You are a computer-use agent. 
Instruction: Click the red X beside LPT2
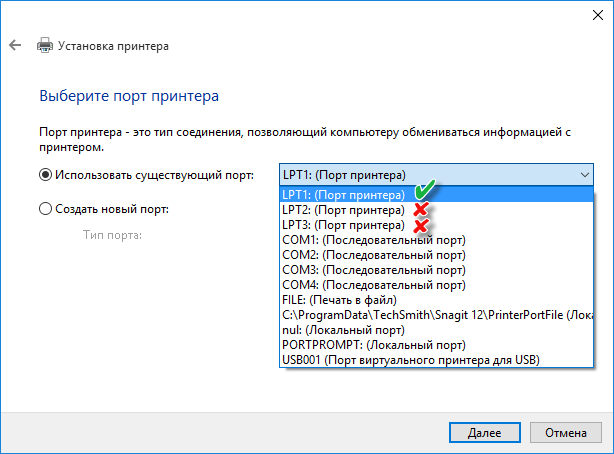422,210
